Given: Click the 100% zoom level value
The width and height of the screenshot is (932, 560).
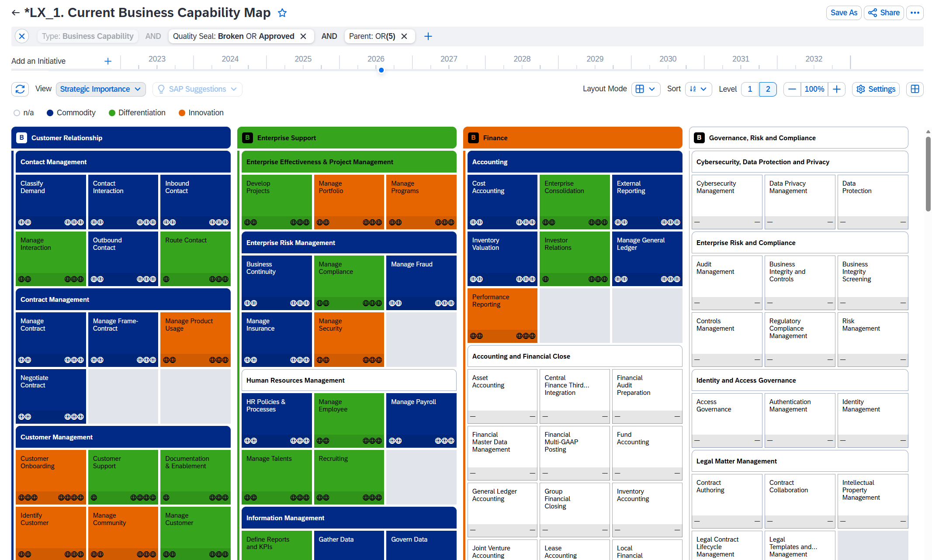Looking at the screenshot, I should (814, 89).
